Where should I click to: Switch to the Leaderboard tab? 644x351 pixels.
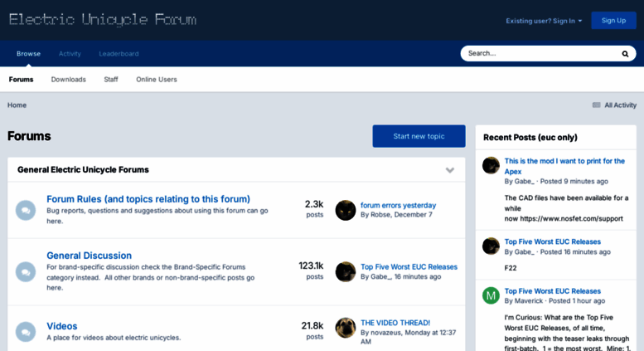(119, 54)
